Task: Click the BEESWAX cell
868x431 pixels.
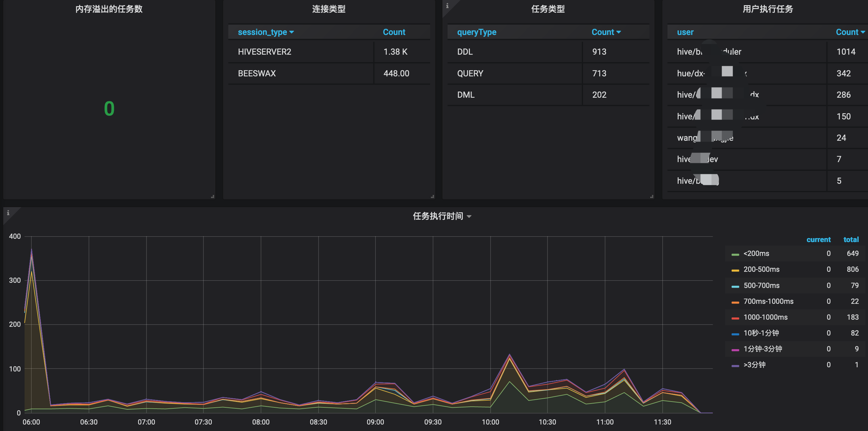Action: click(x=300, y=73)
